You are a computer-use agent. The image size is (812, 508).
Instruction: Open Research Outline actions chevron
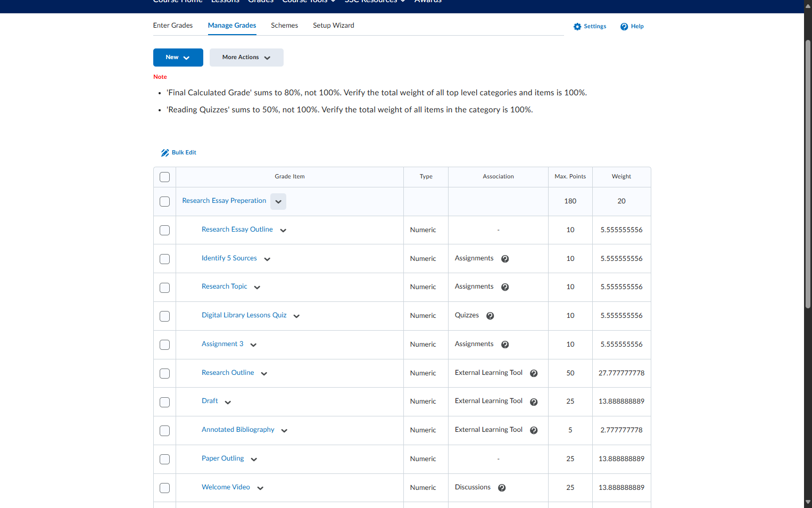click(x=264, y=374)
